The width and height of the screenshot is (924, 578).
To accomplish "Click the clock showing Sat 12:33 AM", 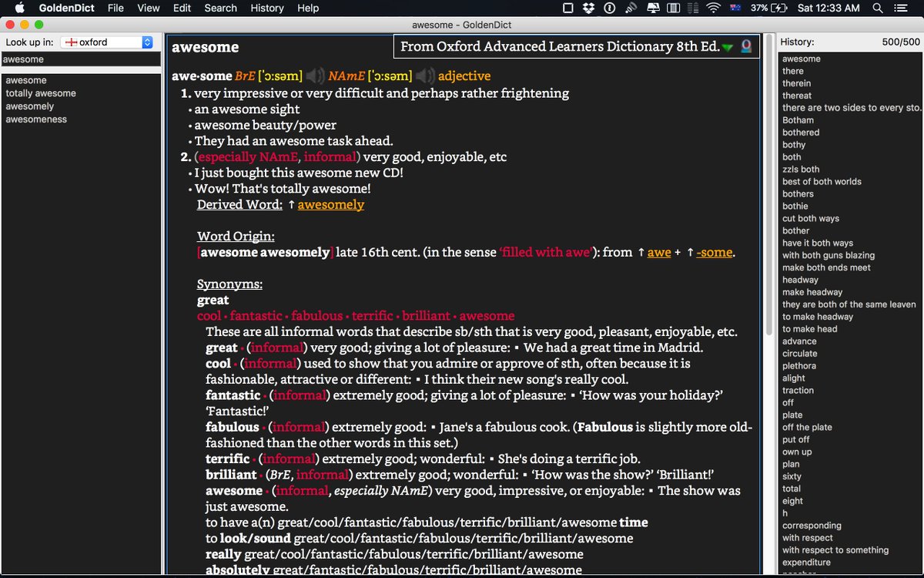I will click(x=829, y=8).
